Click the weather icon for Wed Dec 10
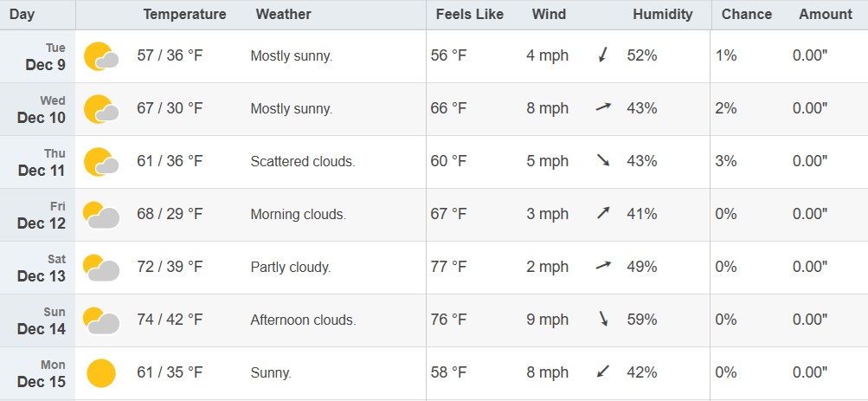 [x=100, y=109]
